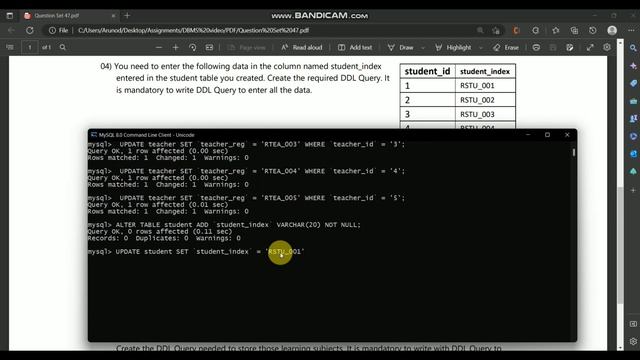Open sidebar Tools briefcase icon
The height and width of the screenshot is (360, 640).
coord(633,101)
